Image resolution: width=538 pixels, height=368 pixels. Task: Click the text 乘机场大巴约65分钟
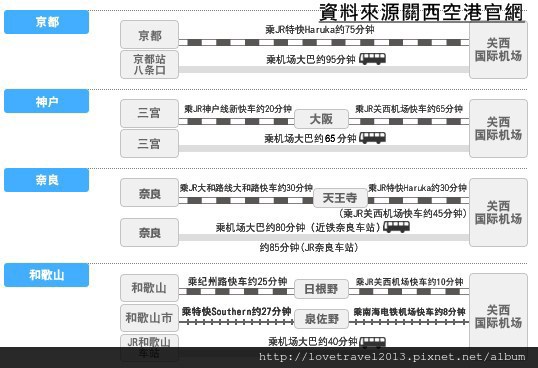pyautogui.click(x=310, y=139)
